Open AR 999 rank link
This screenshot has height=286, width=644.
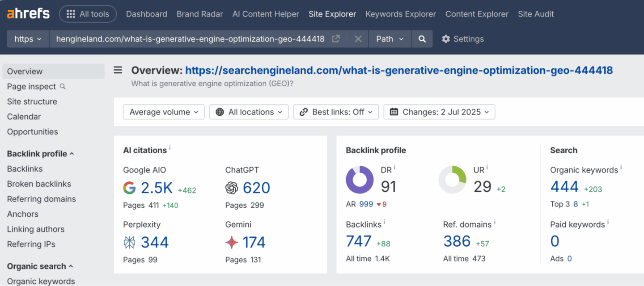tap(366, 204)
